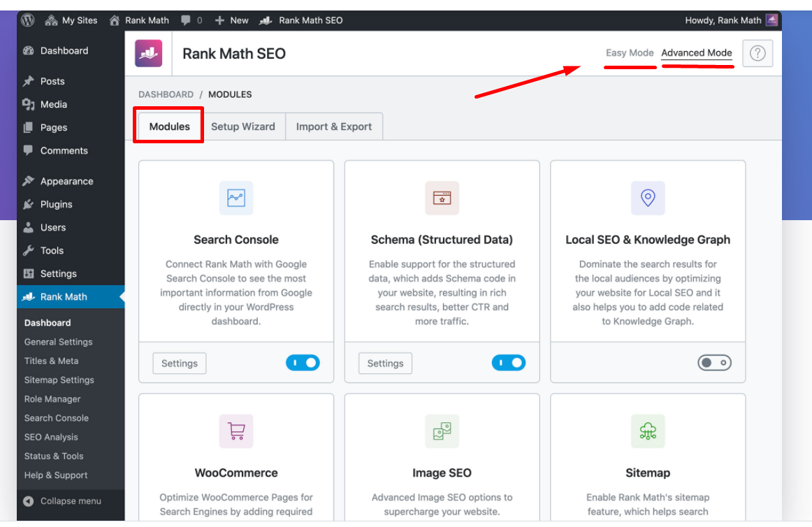Click the WooCommerce cart icon
Image resolution: width=812 pixels, height=527 pixels.
pyautogui.click(x=236, y=431)
